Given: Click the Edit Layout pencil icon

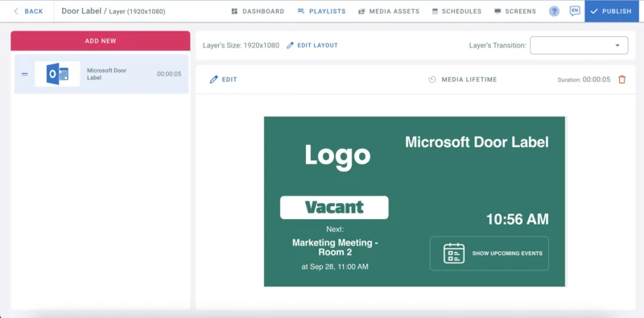Looking at the screenshot, I should coord(290,45).
